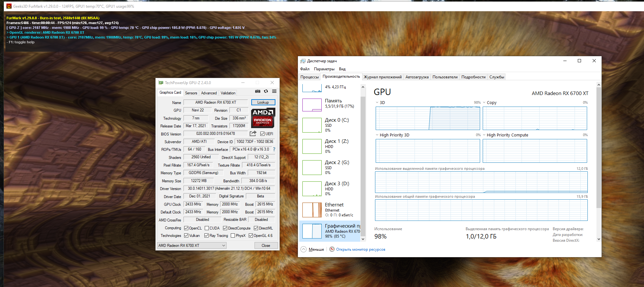
Task: Toggle the UEFI checkbox
Action: click(x=262, y=134)
